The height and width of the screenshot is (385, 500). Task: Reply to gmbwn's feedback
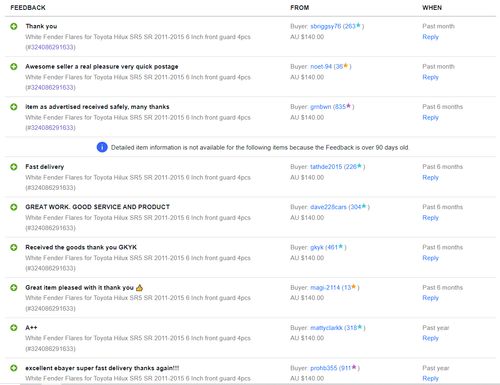click(430, 118)
